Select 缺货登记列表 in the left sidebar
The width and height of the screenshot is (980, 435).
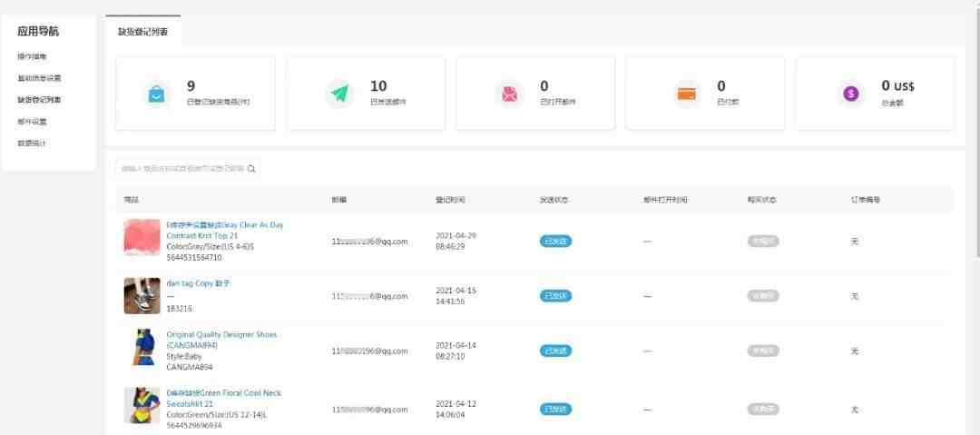tap(39, 100)
